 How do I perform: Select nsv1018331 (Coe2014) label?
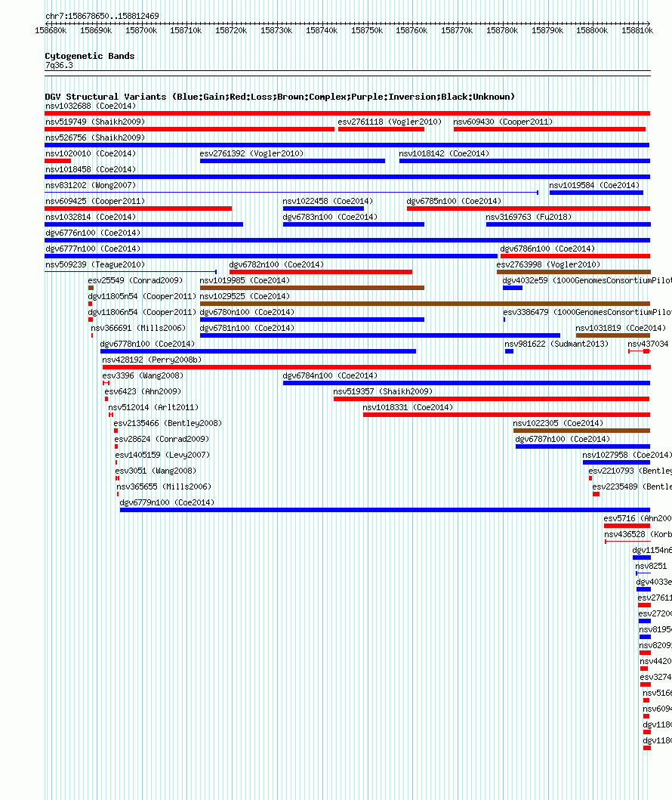pyautogui.click(x=408, y=406)
